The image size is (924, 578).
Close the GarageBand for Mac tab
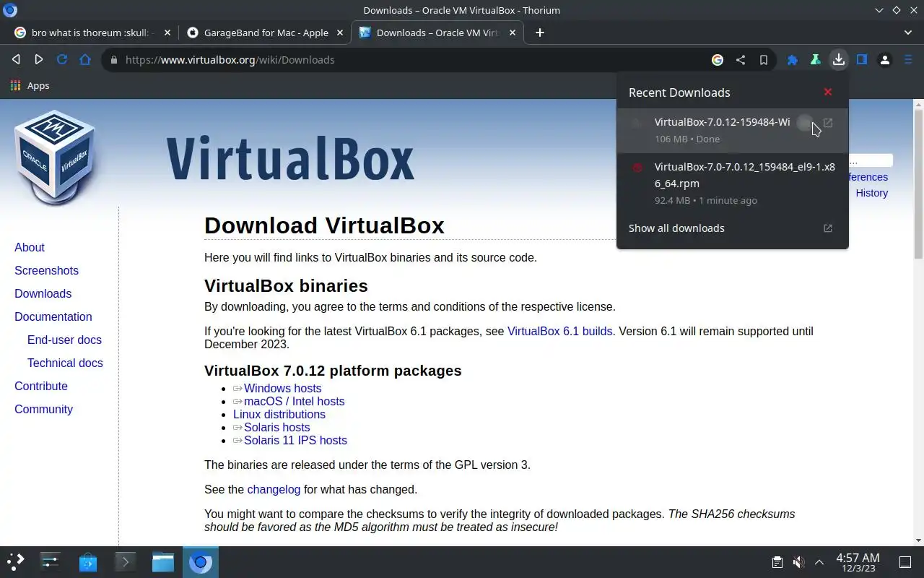point(340,33)
